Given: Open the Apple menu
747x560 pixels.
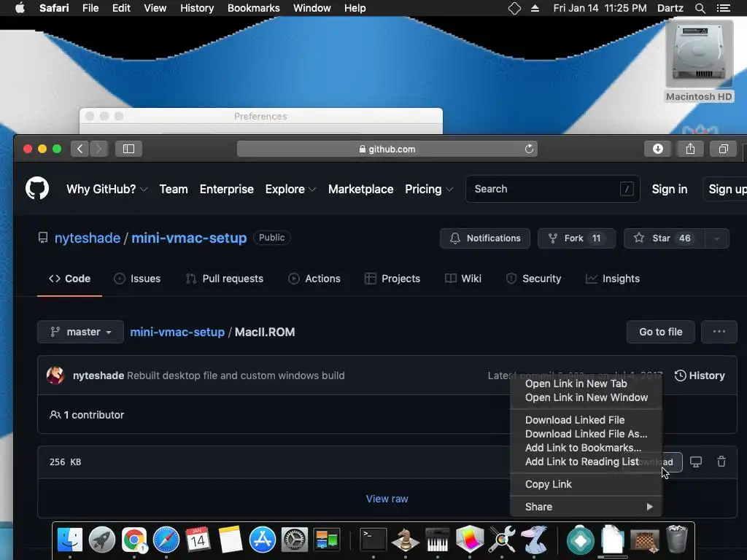Looking at the screenshot, I should point(20,8).
